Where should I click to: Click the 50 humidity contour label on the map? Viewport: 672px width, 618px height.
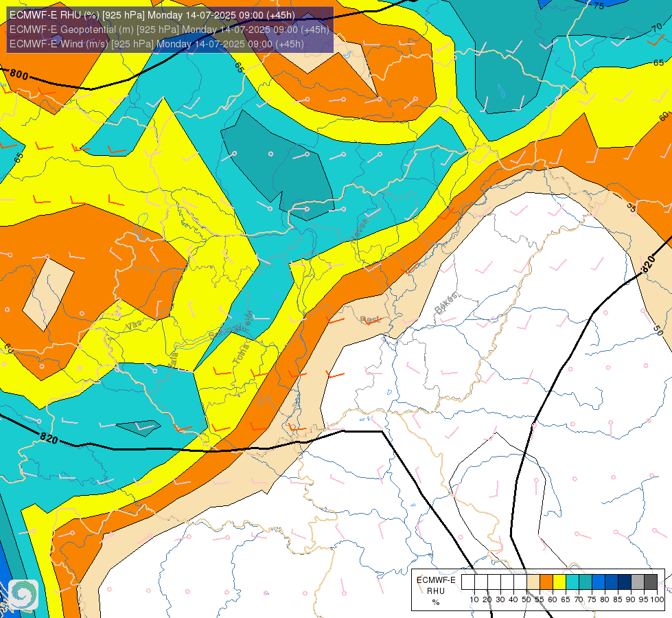658,330
